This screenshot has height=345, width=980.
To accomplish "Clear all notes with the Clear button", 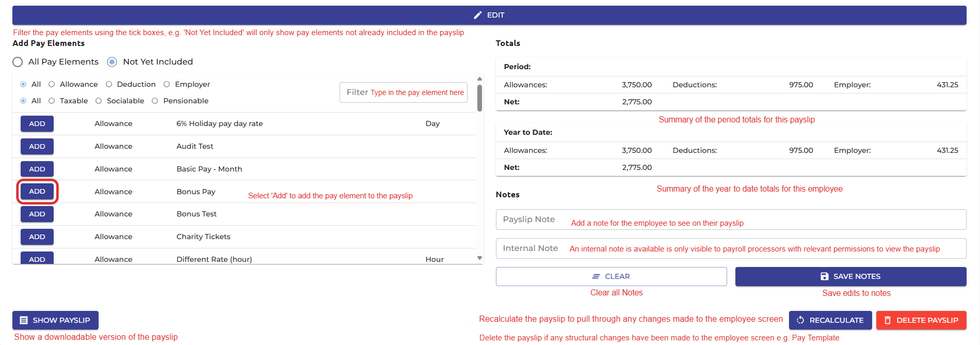I will (x=612, y=276).
